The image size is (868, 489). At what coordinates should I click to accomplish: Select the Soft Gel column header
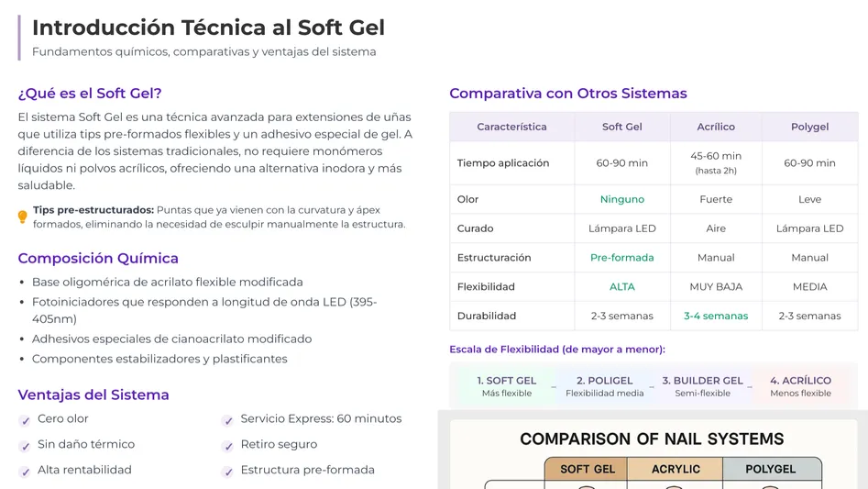(x=621, y=127)
